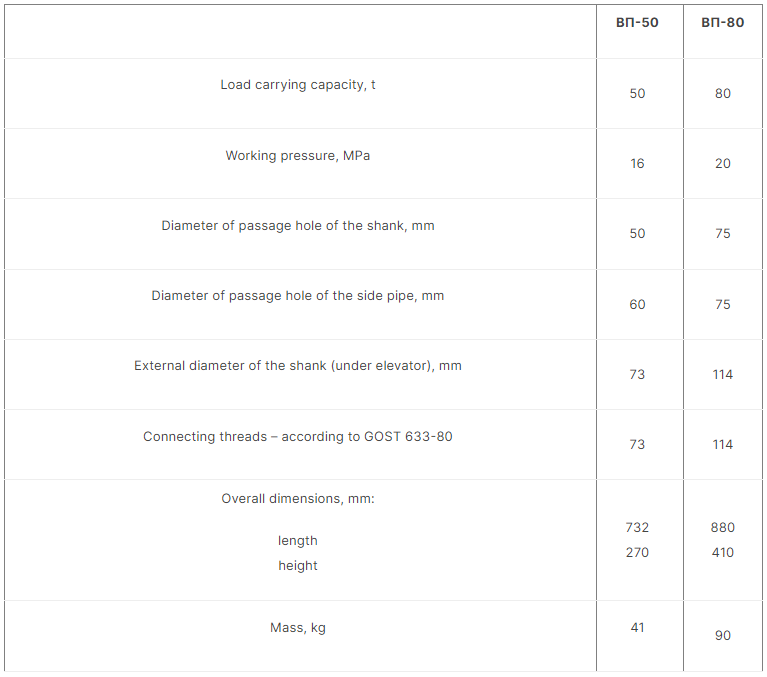Click "Diameter of passage hole of the shank" label
This screenshot has height=677, width=767.
298,226
